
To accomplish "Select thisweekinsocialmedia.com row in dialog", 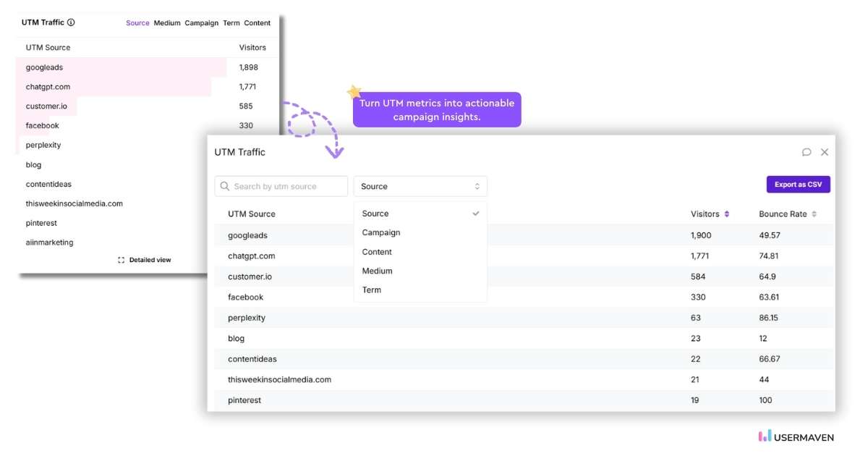I will coord(524,379).
